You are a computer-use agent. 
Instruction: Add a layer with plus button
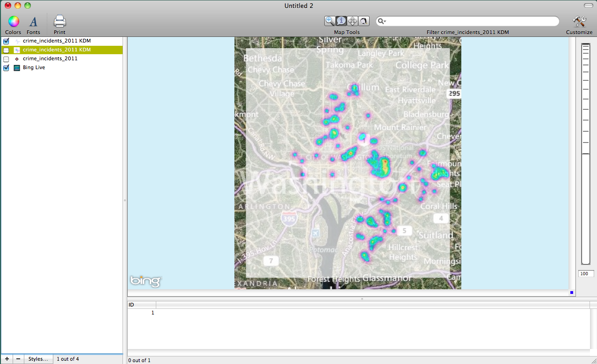[x=7, y=359]
